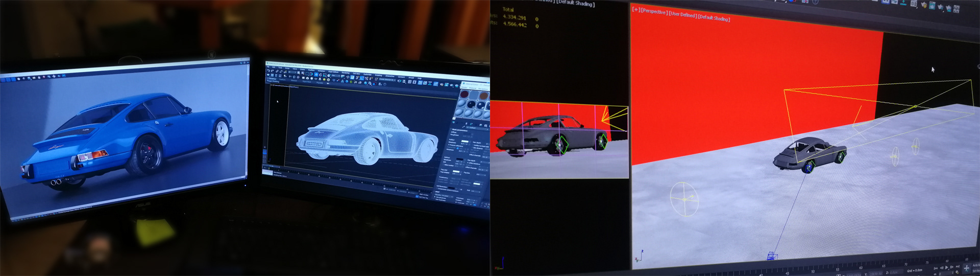Screen dimensions: 980x276
Task: Open the Rendering menu in middle monitor
Action: [x=346, y=73]
